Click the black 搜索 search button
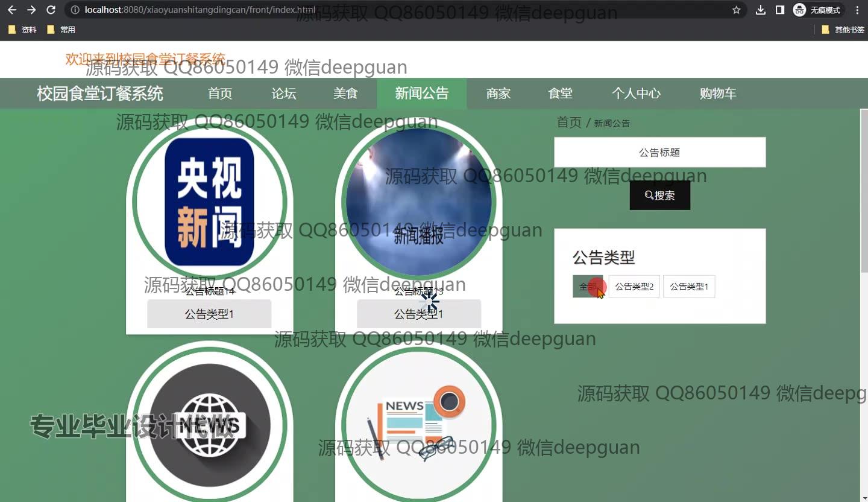This screenshot has height=502, width=868. coord(660,195)
